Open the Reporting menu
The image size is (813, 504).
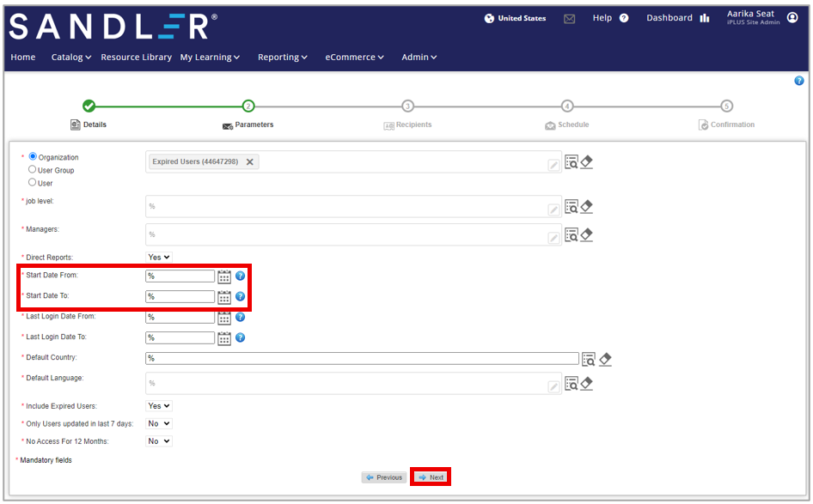pyautogui.click(x=282, y=58)
